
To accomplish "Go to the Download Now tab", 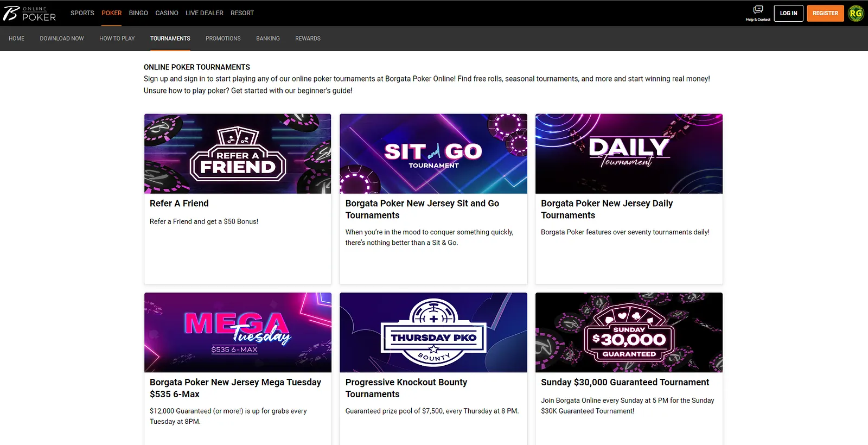I will point(62,39).
